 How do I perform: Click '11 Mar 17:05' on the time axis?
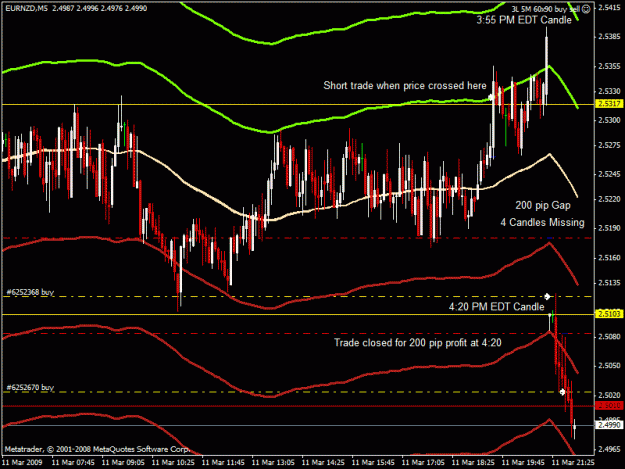(x=423, y=463)
